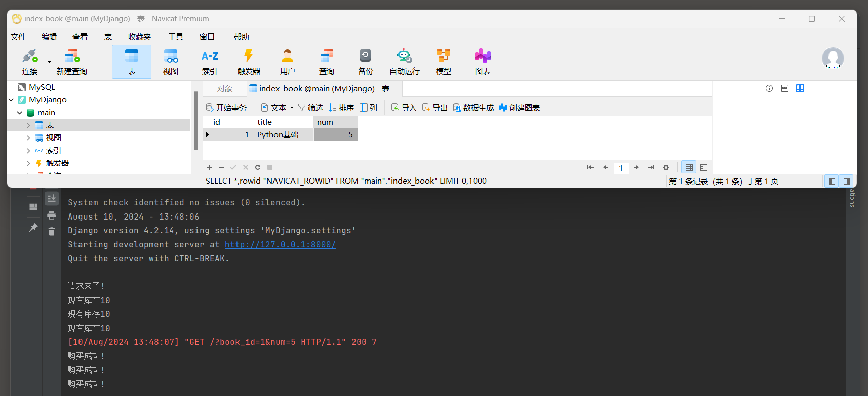Collapse the MyDjango connection node
868x396 pixels.
[x=11, y=100]
